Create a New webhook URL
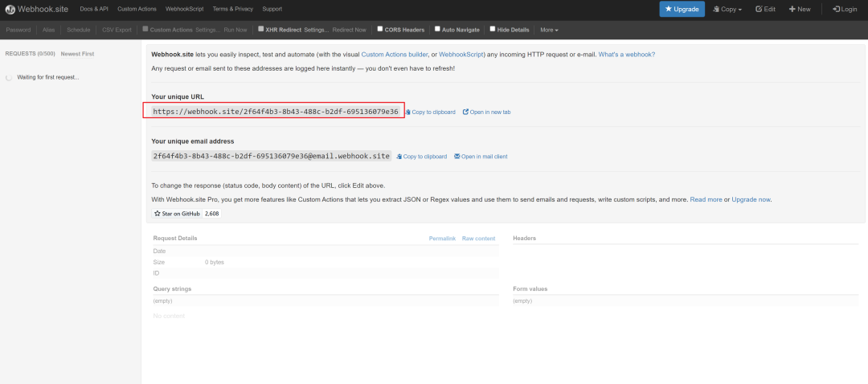Viewport: 868px width, 384px height. 800,10
